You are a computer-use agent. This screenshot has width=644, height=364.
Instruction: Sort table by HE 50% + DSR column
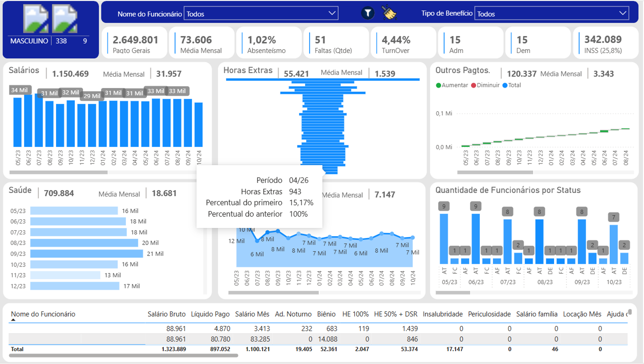click(x=396, y=314)
